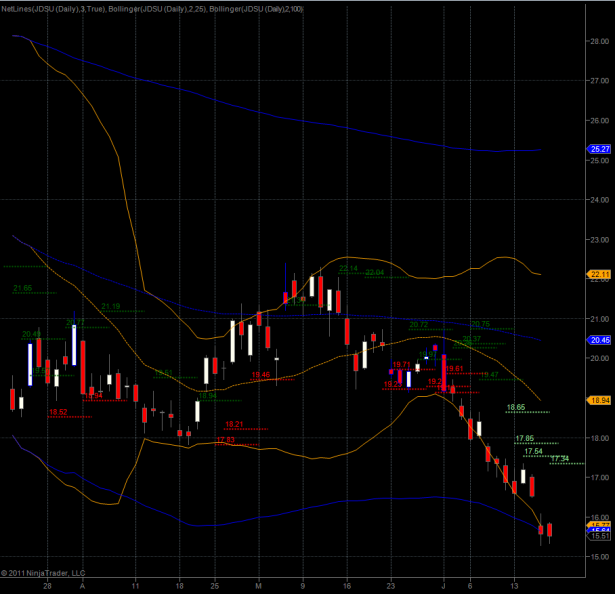
Task: Click the NetLines indicator title text
Action: point(30,9)
